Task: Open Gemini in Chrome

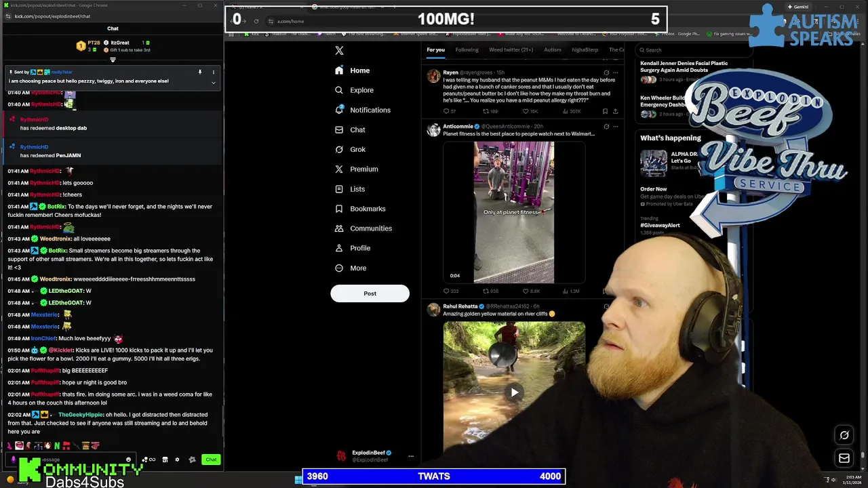Action: [797, 7]
